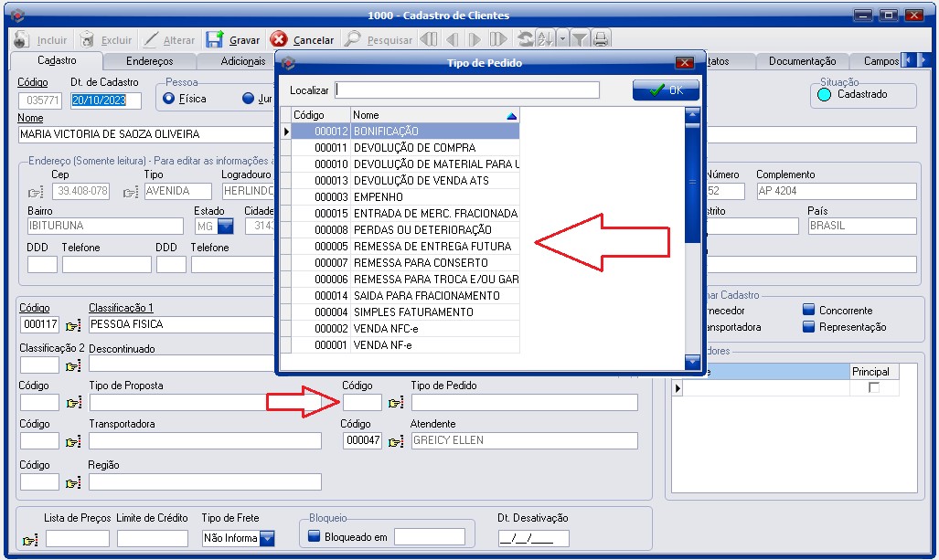Open lookup icon beside Atendente code
Image resolution: width=939 pixels, height=560 pixels.
pos(396,441)
